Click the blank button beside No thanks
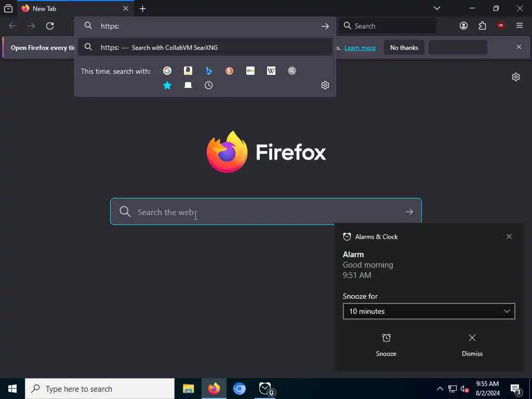This screenshot has width=532, height=399. pos(458,47)
